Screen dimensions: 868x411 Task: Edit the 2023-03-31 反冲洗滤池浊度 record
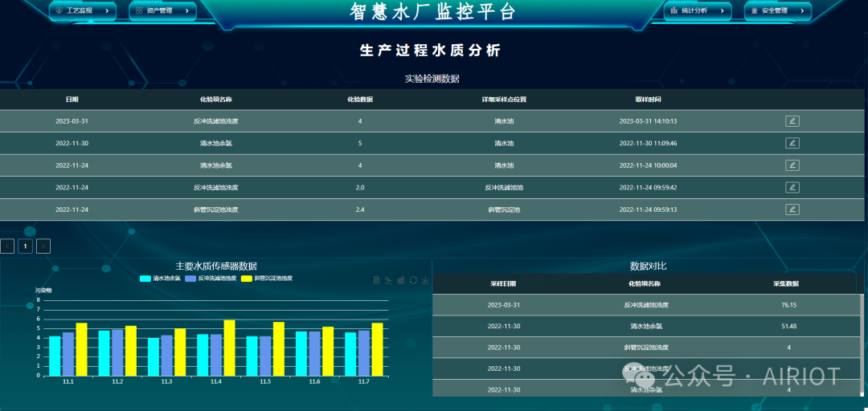[792, 121]
